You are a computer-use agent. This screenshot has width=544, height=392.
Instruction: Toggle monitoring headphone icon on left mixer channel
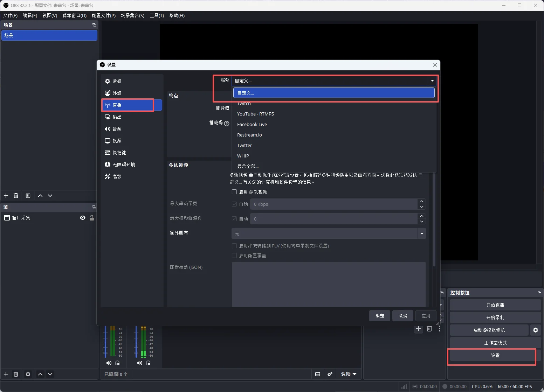tap(117, 363)
